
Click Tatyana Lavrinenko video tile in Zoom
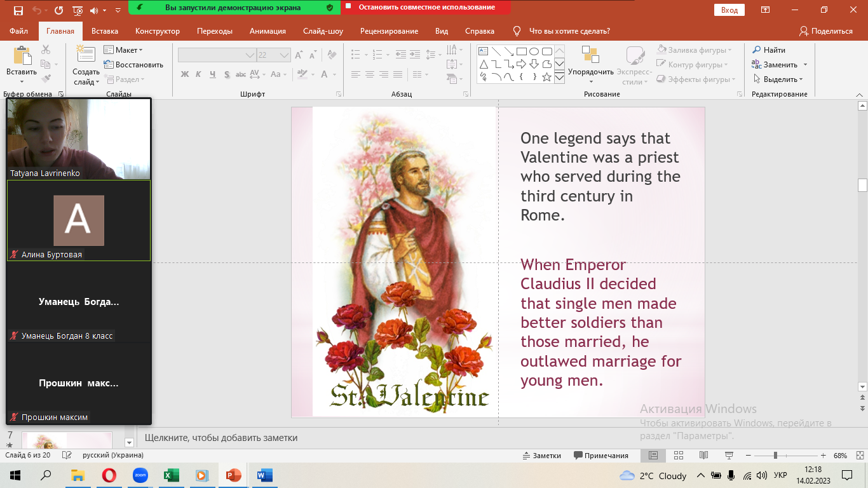tap(79, 138)
